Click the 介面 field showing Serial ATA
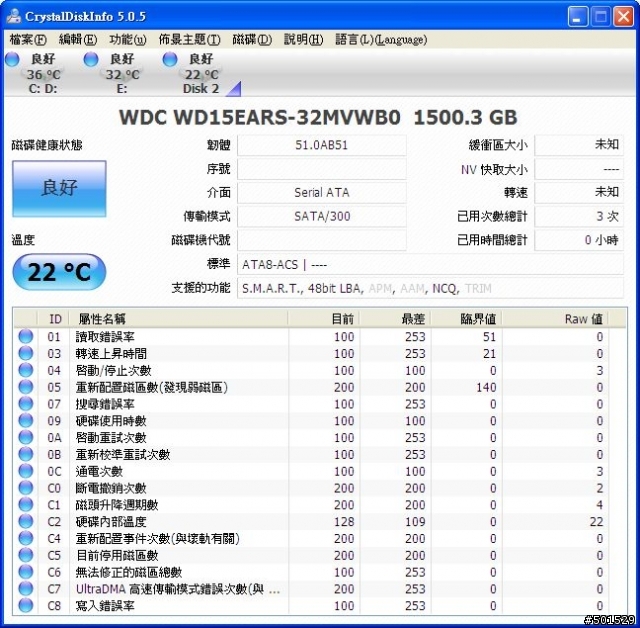 pyautogui.click(x=322, y=193)
